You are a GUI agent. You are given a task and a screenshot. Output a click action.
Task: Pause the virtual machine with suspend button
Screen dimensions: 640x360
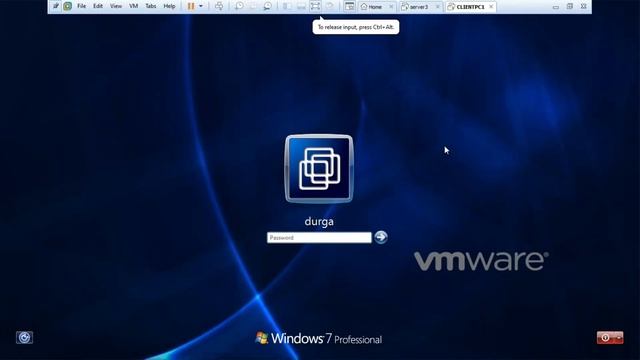[x=191, y=6]
